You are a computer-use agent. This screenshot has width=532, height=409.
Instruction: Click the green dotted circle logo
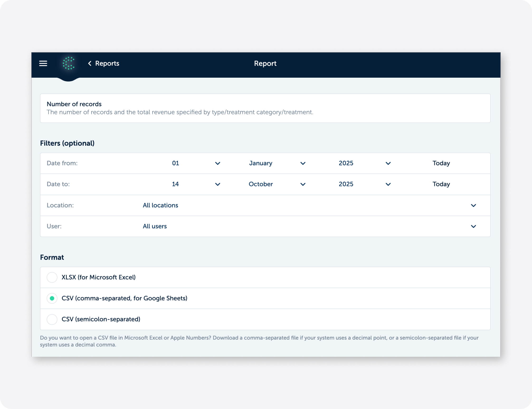coord(68,64)
